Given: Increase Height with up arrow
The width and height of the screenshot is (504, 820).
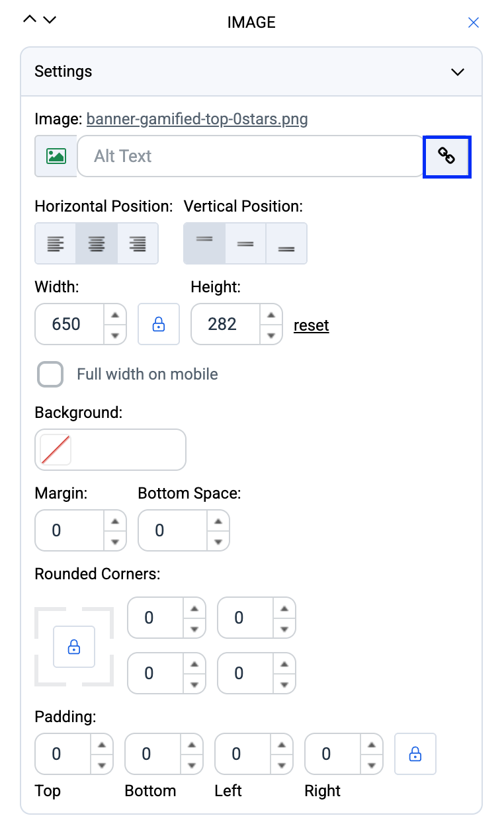Looking at the screenshot, I should pyautogui.click(x=271, y=314).
